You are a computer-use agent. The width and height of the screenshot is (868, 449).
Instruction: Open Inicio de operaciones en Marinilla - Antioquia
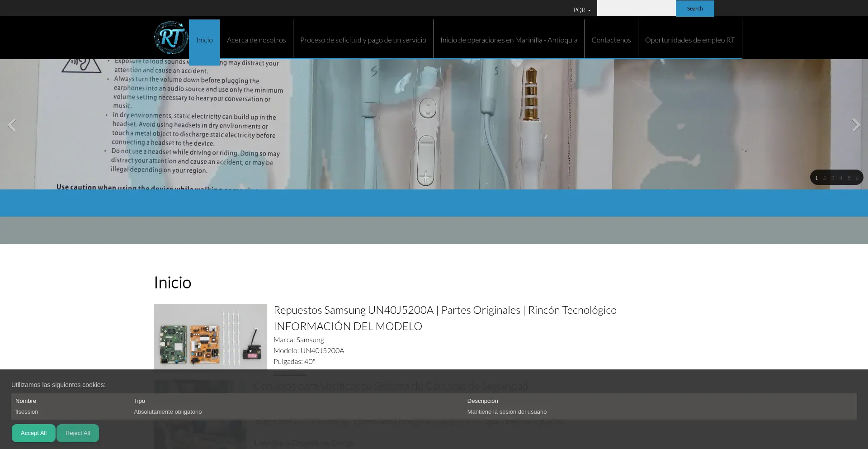coord(509,40)
